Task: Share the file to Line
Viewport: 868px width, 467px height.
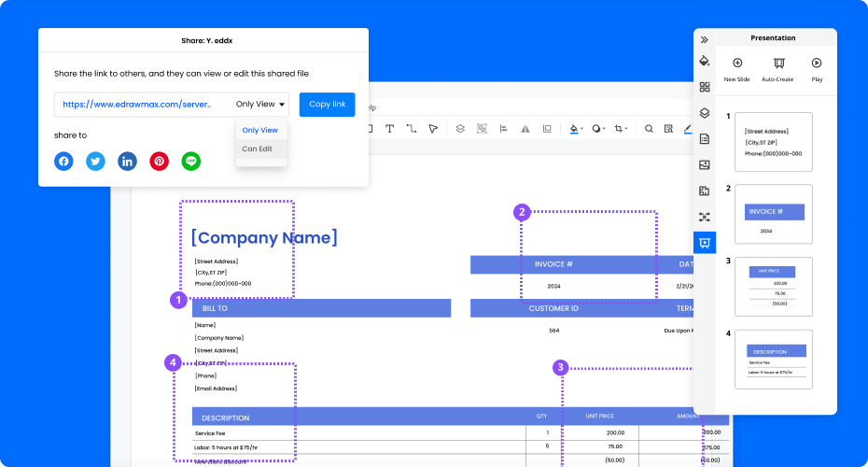Action: [191, 162]
